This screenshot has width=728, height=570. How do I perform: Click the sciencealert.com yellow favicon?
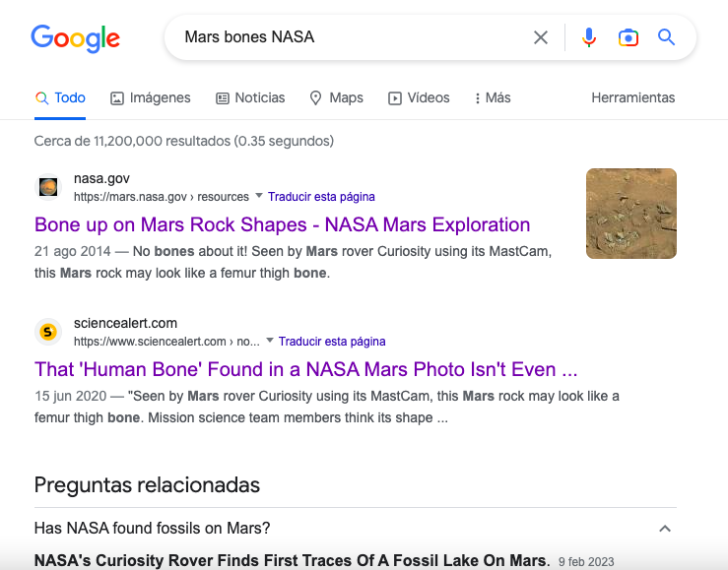click(x=48, y=332)
